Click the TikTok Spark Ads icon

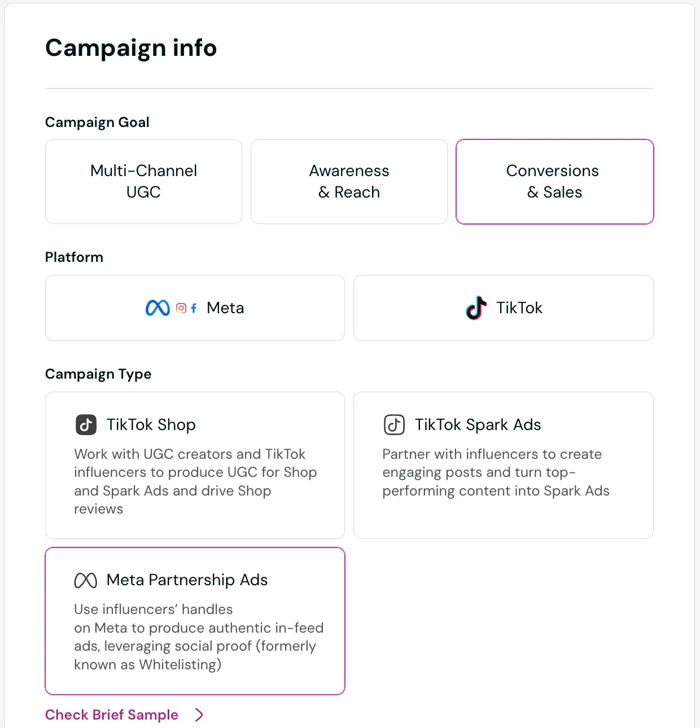coord(394,424)
